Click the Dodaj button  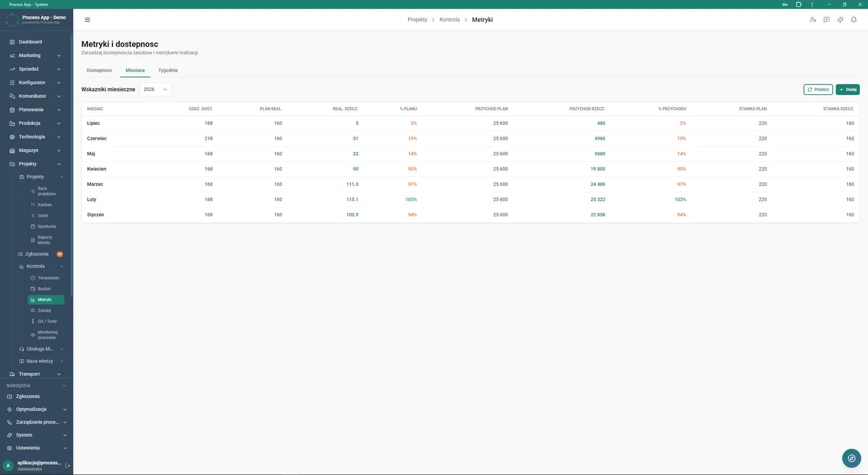848,89
